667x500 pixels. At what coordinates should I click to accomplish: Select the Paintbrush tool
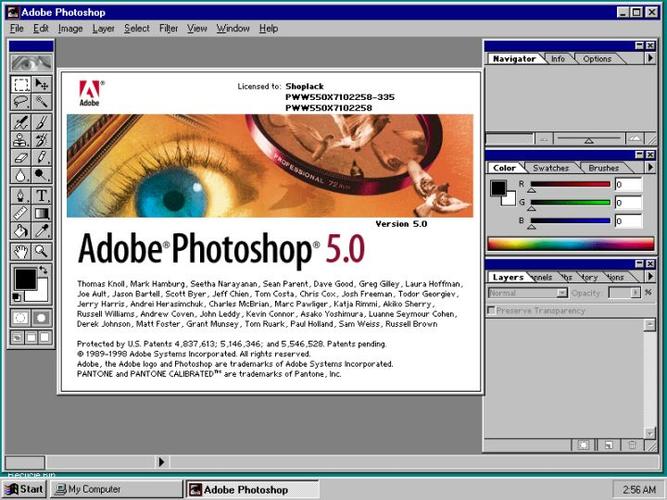point(41,122)
